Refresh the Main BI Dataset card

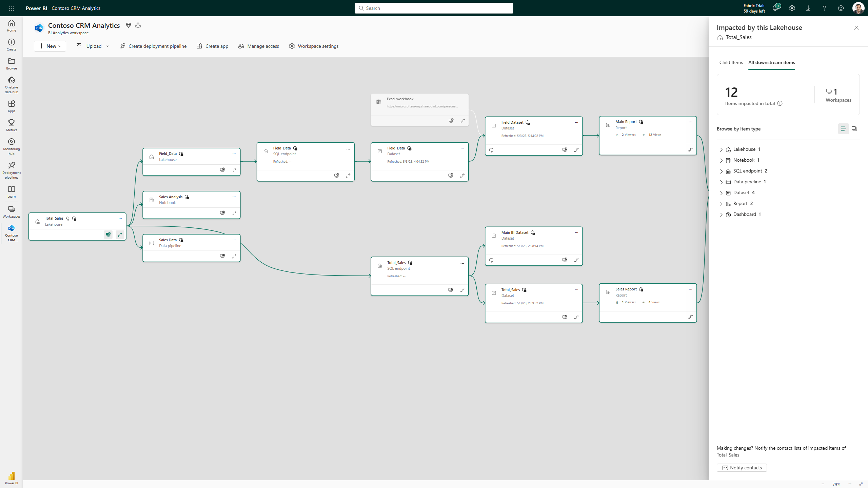[491, 260]
